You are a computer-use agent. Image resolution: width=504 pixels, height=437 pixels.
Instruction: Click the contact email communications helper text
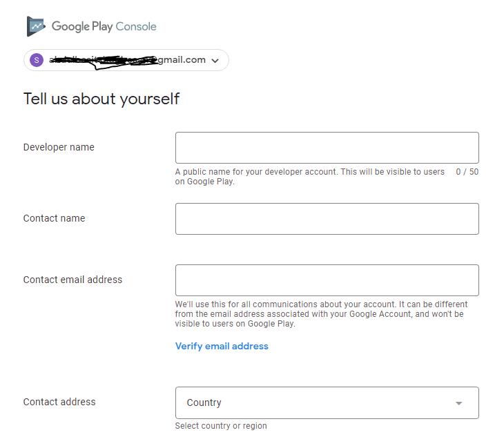point(322,314)
